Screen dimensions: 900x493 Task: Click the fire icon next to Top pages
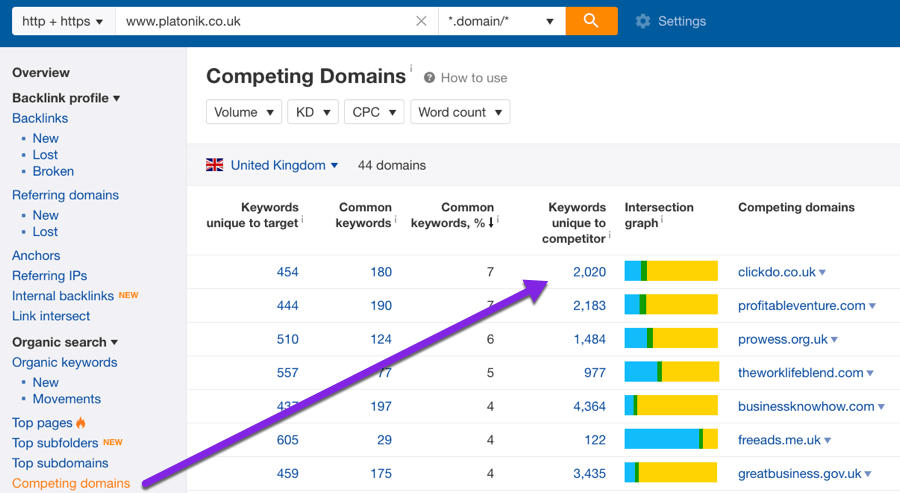point(81,423)
